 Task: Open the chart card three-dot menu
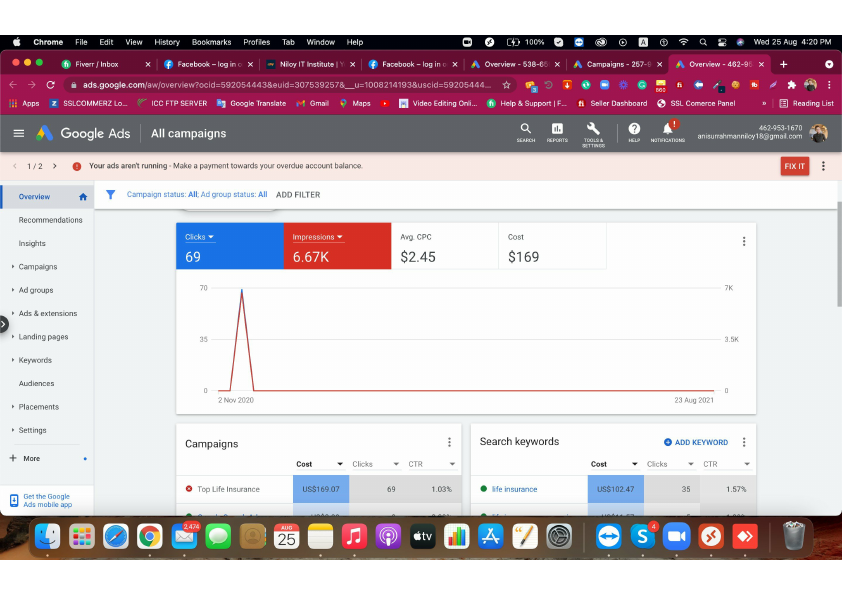click(744, 242)
